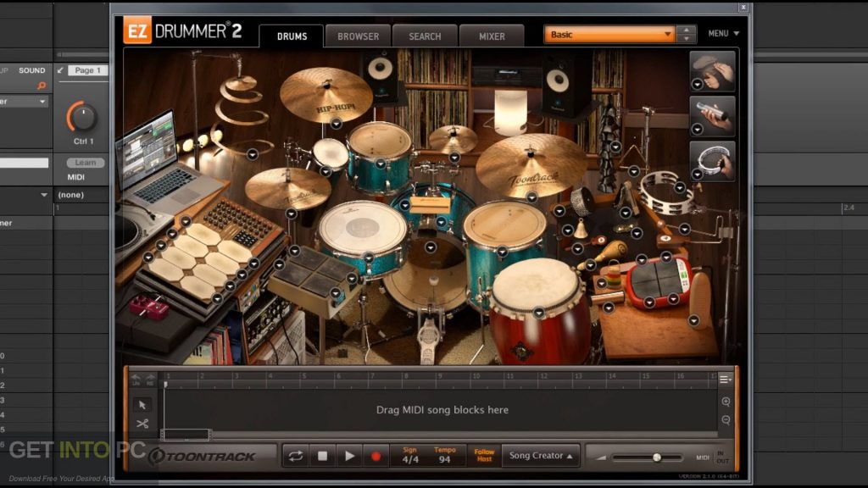Hit the Hip-Hop crash cymbal
Image resolution: width=868 pixels, height=488 pixels.
pos(325,95)
